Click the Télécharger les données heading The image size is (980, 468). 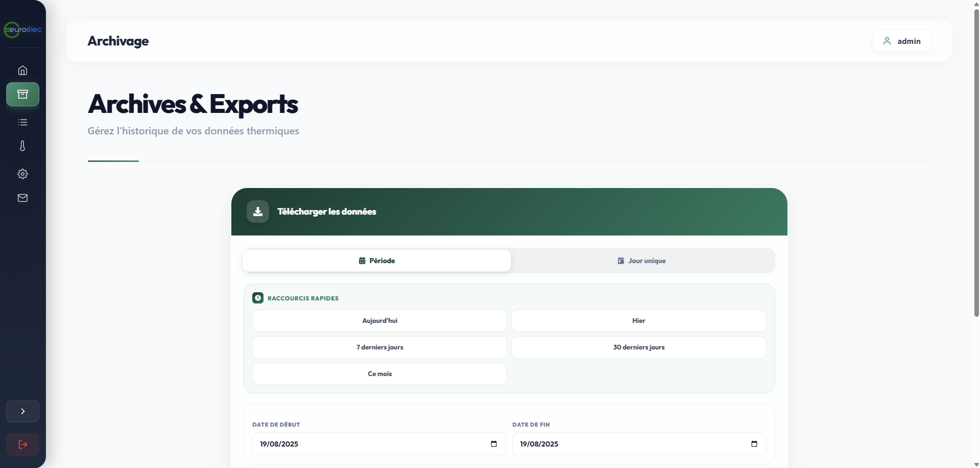(327, 212)
